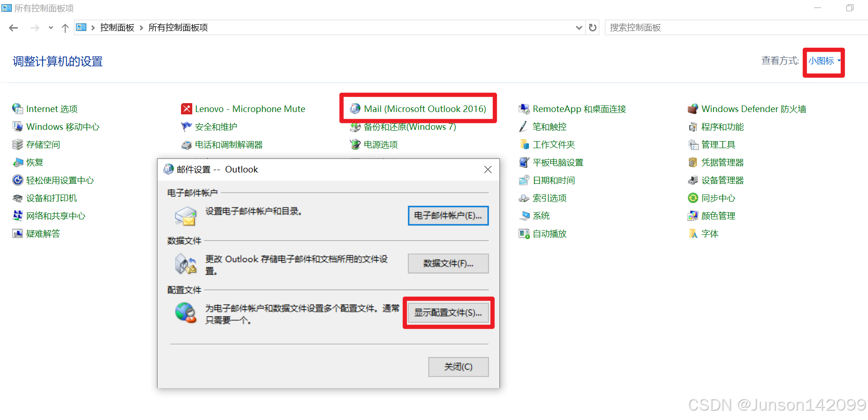Click the 搜索控制面板 search field
868x420 pixels.
point(736,28)
